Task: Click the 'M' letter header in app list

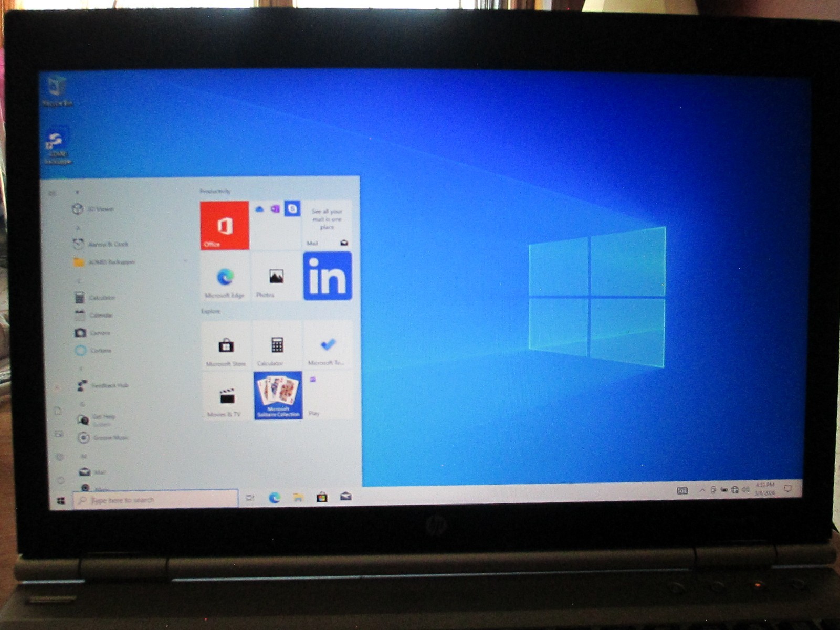Action: pos(83,456)
